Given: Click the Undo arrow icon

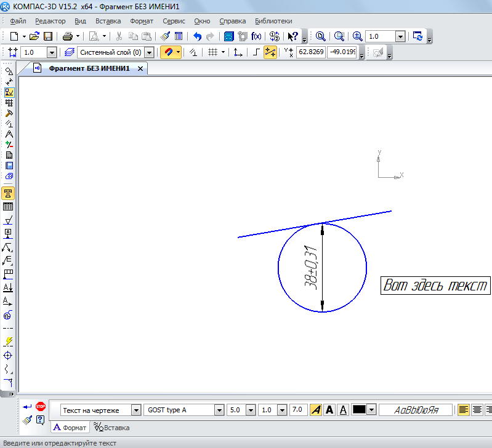Looking at the screenshot, I should [197, 36].
